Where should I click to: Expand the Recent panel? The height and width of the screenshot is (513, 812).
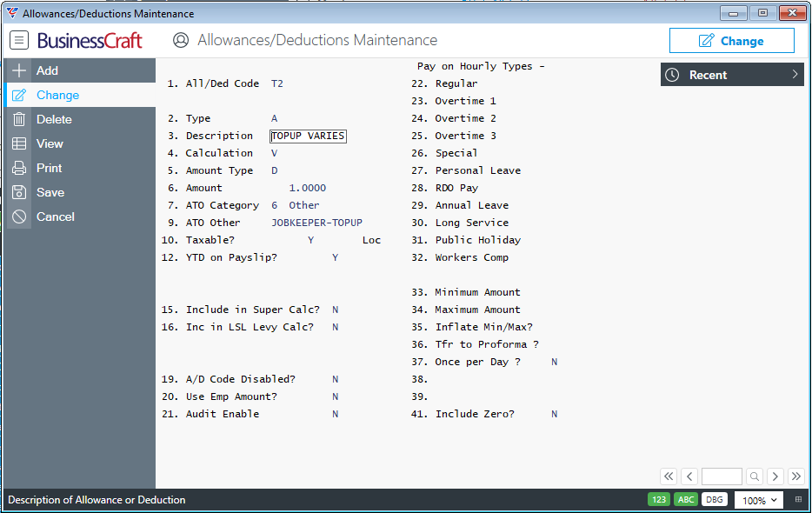point(732,75)
